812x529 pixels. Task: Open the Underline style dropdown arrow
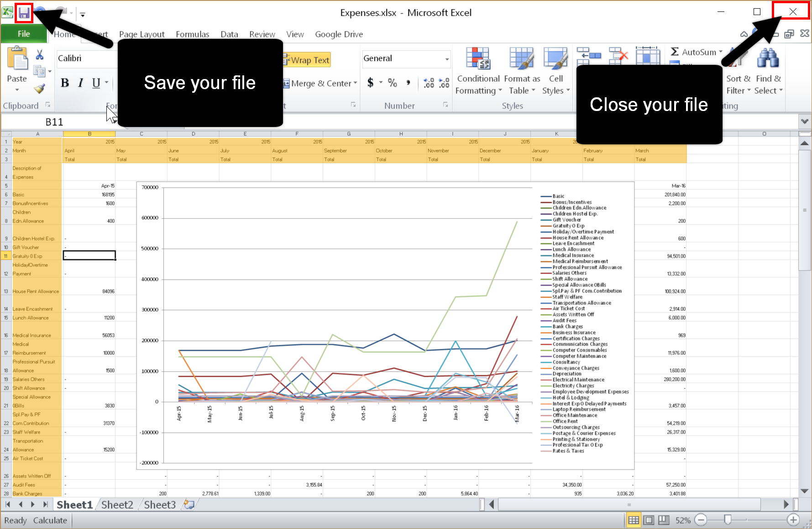tap(106, 83)
